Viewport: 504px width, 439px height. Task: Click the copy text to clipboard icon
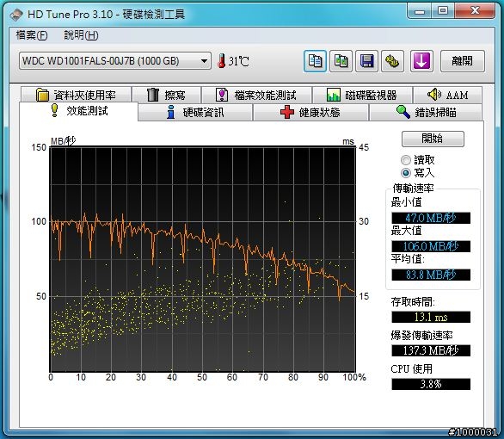315,61
